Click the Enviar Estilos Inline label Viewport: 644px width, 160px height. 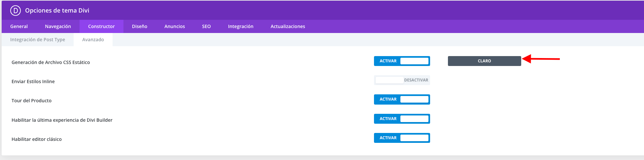tap(33, 81)
